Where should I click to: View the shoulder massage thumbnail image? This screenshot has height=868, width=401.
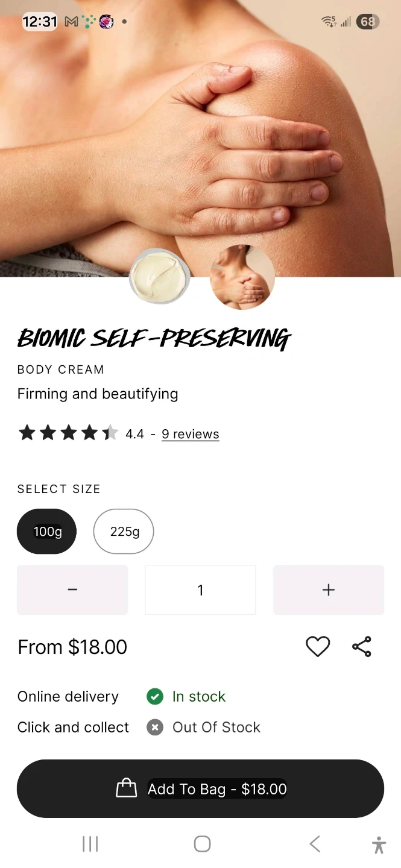tap(242, 277)
